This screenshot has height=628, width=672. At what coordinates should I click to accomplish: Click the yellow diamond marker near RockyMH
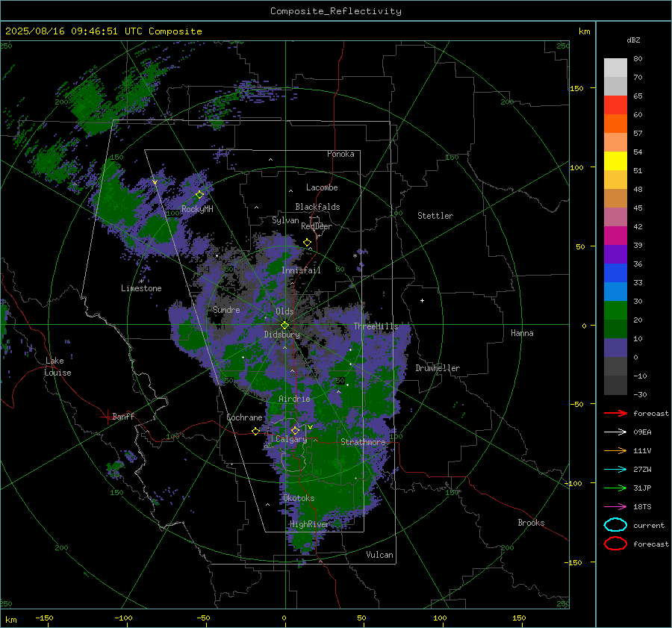pyautogui.click(x=199, y=195)
